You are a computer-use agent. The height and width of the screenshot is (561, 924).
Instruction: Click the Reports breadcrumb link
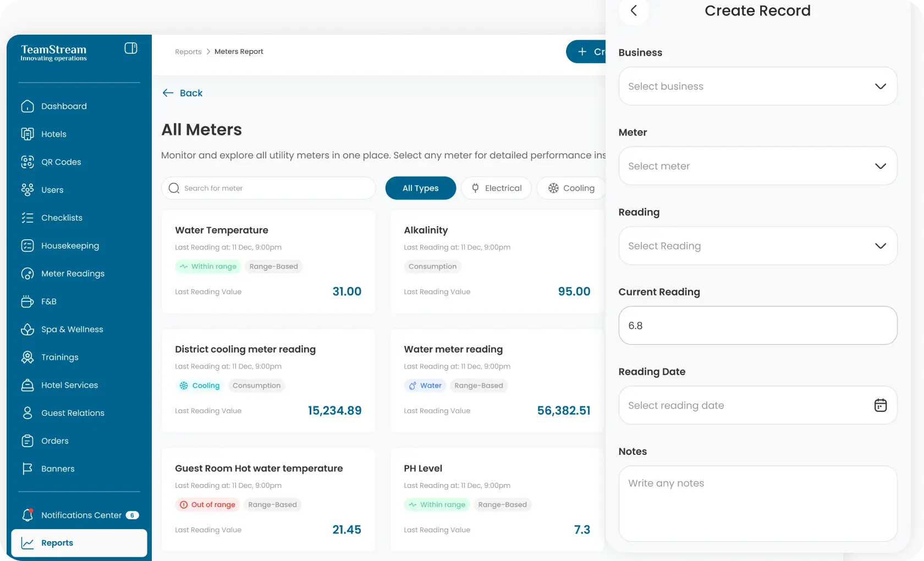tap(188, 52)
